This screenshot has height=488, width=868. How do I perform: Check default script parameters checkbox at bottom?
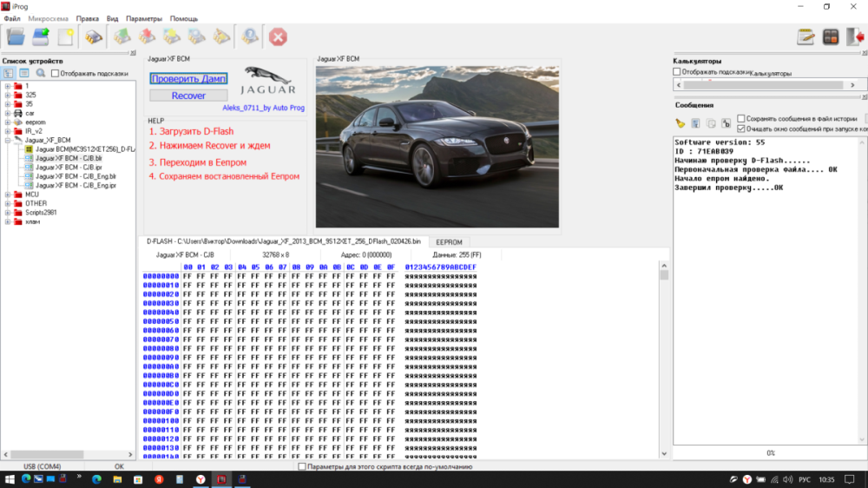[302, 466]
